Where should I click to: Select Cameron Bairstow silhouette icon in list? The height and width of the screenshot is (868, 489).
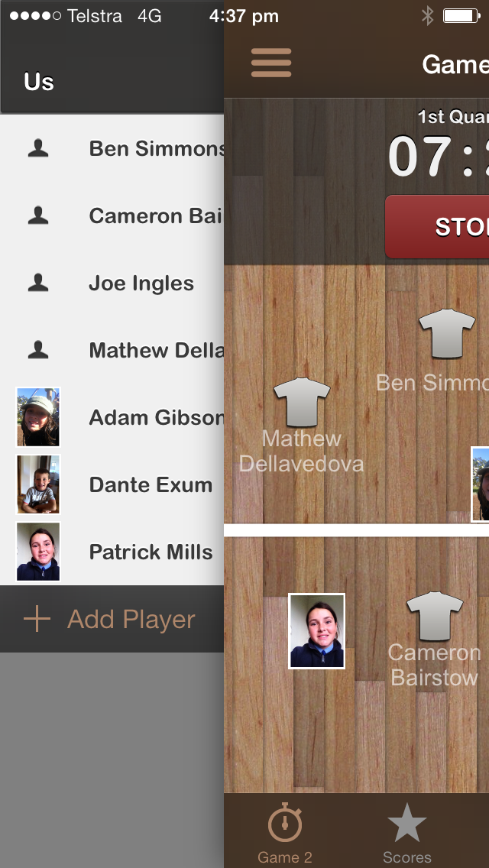(38, 215)
